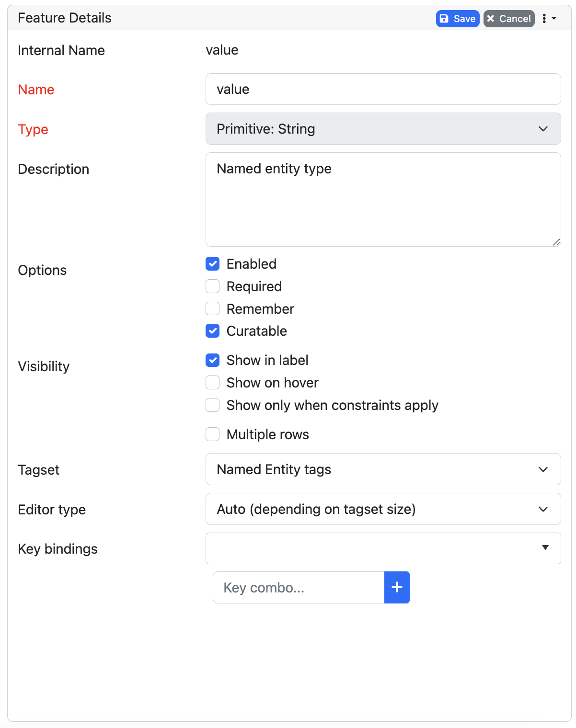
Task: Click the caret arrow beside the kebab menu
Action: pos(553,18)
